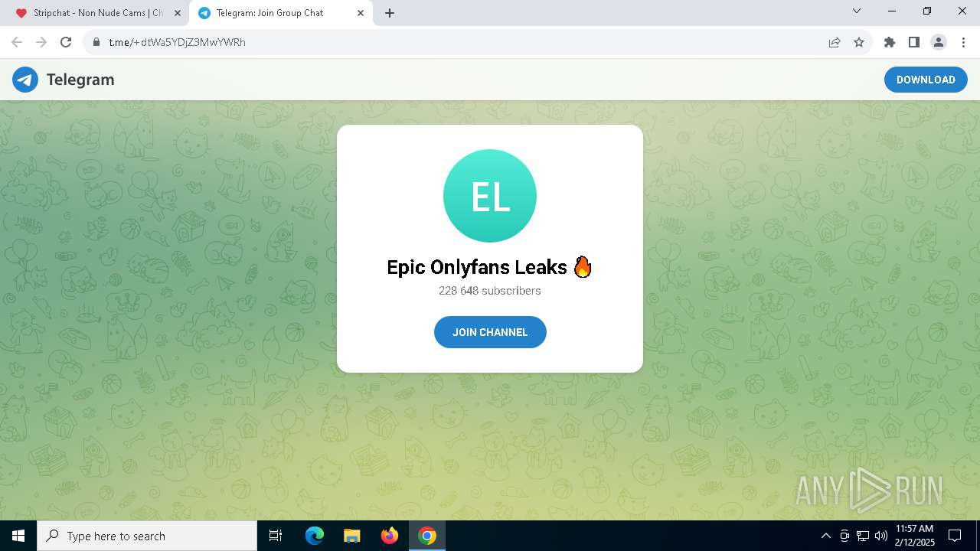Join the Epic Onlyfans Leaks channel
The height and width of the screenshot is (551, 980).
(x=490, y=332)
